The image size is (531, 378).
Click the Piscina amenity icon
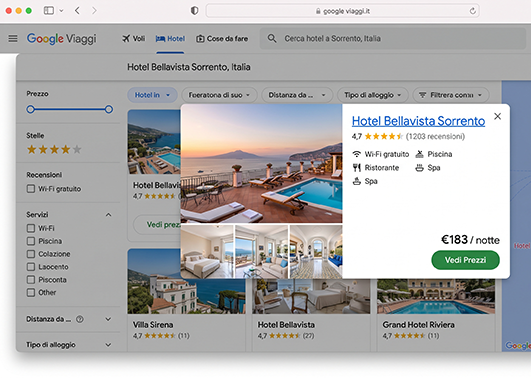(420, 154)
